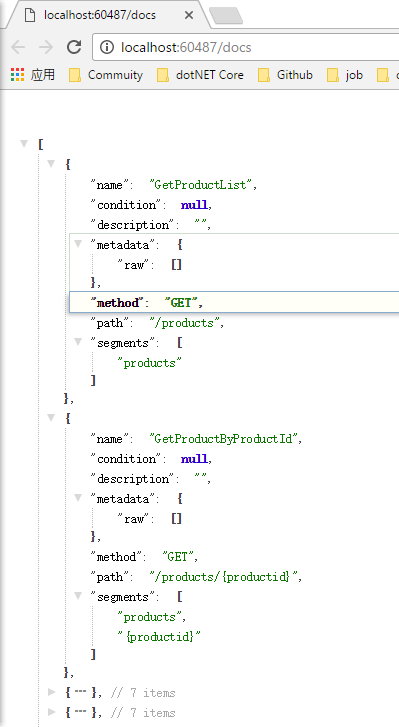
Task: Open a new browser tab
Action: 226,16
